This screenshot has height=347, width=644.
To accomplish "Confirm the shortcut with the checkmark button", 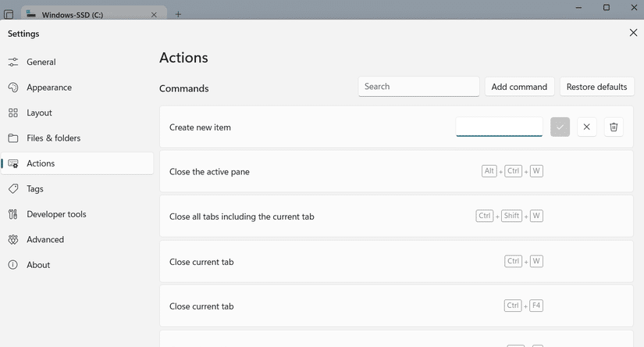I will [x=560, y=127].
